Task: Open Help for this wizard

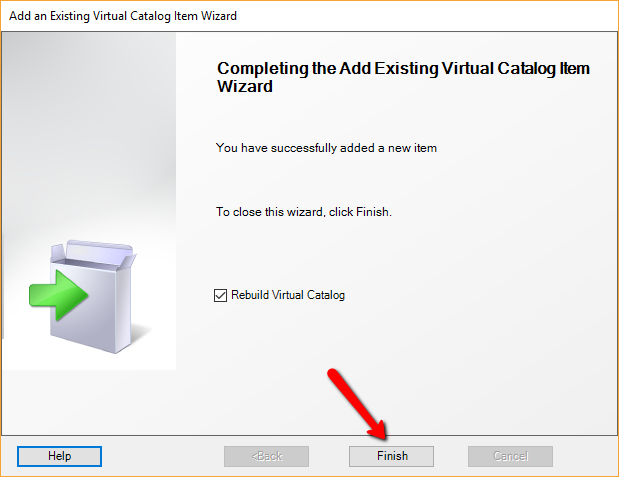Action: tap(59, 456)
